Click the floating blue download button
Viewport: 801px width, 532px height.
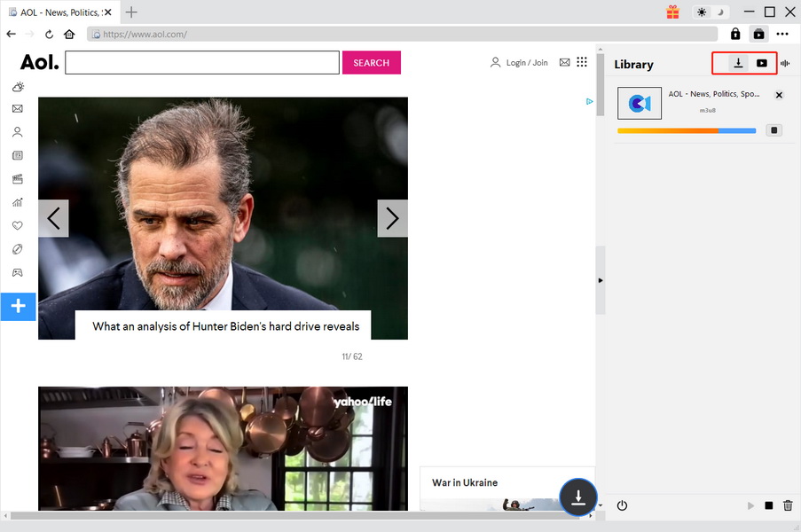(x=578, y=497)
